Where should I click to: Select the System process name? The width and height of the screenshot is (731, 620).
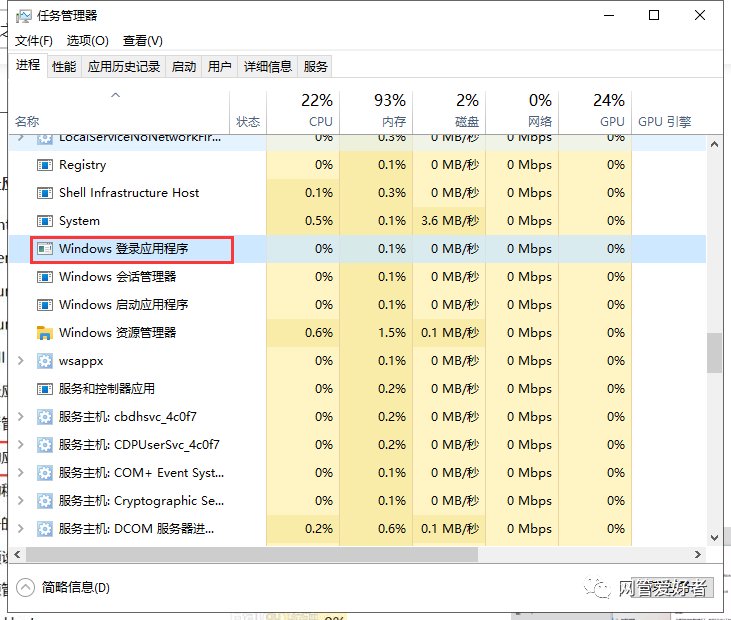click(79, 221)
